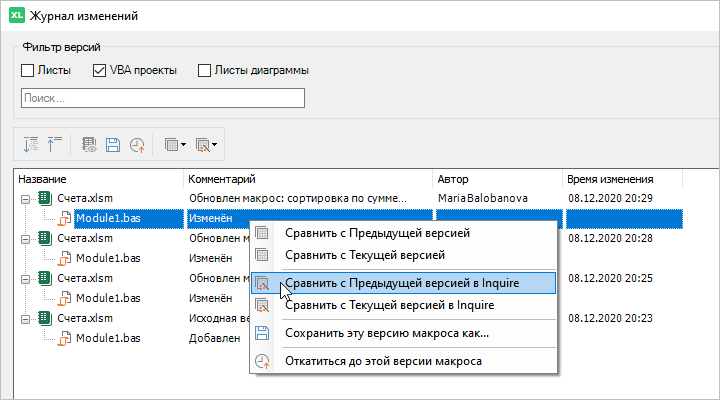
Task: Click the preview version toolbar icon
Action: coord(89,145)
